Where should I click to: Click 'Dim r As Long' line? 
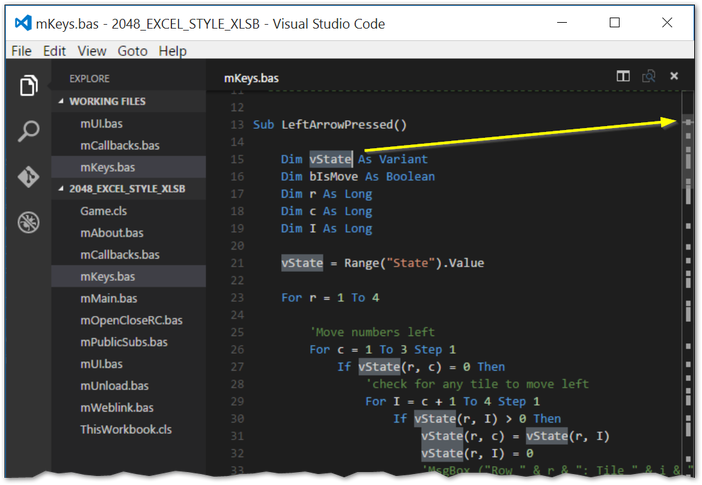326,194
